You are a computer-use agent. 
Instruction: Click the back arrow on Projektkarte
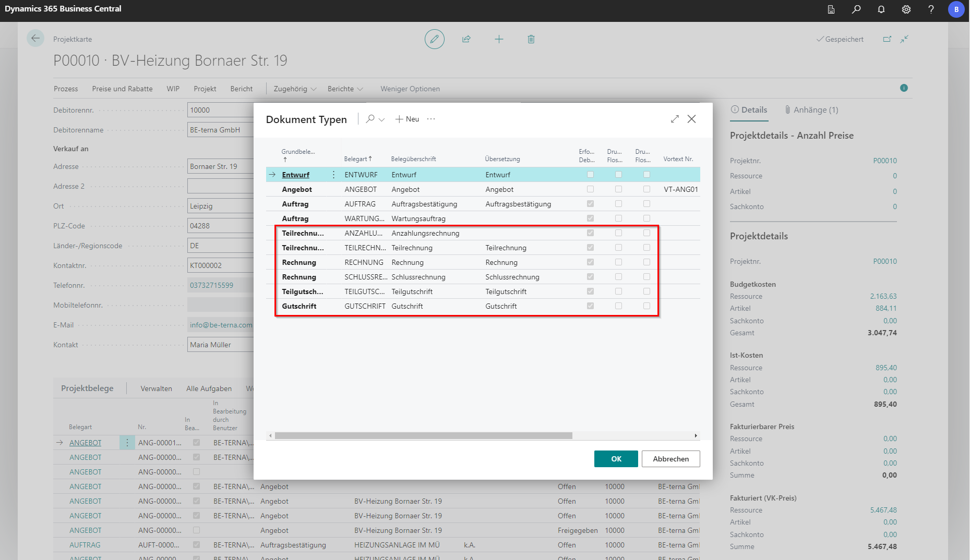pos(35,38)
